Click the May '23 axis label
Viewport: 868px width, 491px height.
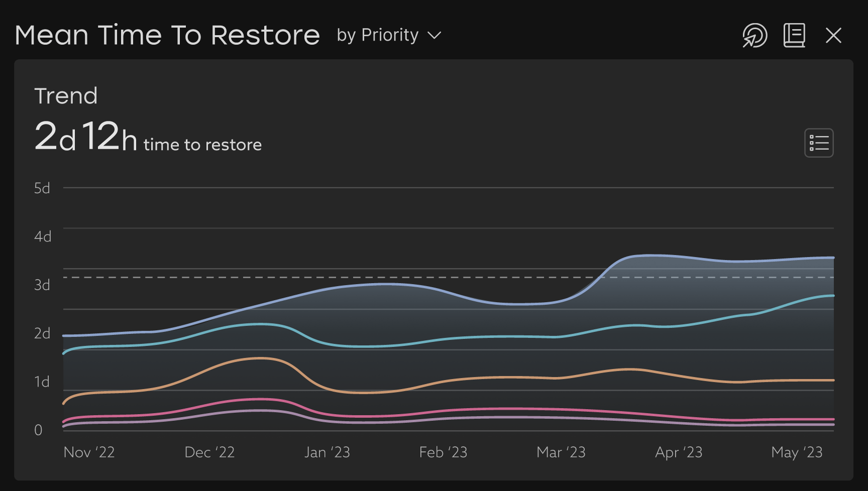point(797,452)
